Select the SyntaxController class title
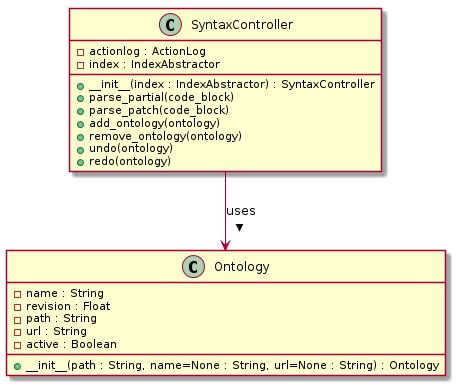Viewport: 456px width, 386px height. point(242,25)
